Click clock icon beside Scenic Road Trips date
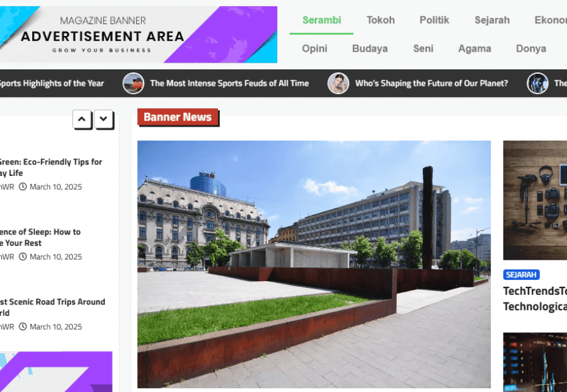 23,326
